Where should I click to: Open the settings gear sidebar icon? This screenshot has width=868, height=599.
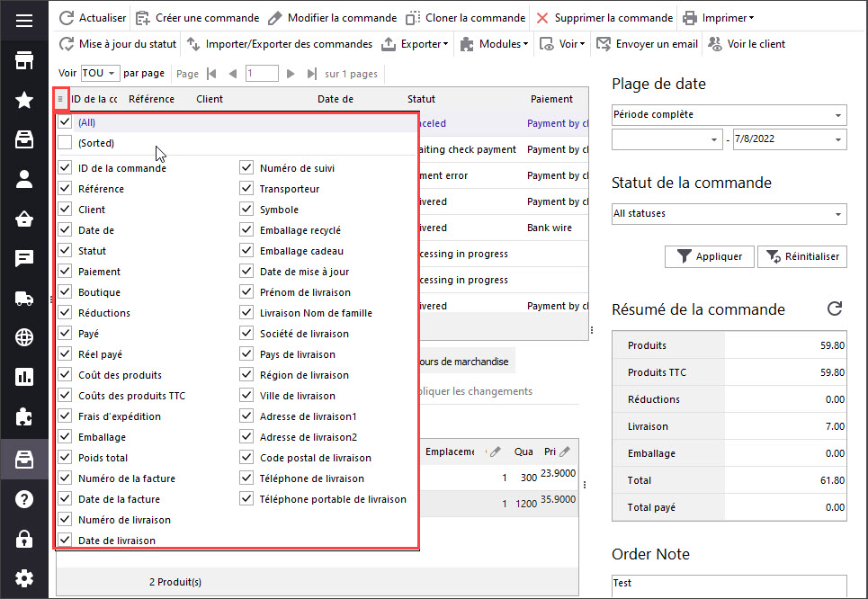point(23,578)
